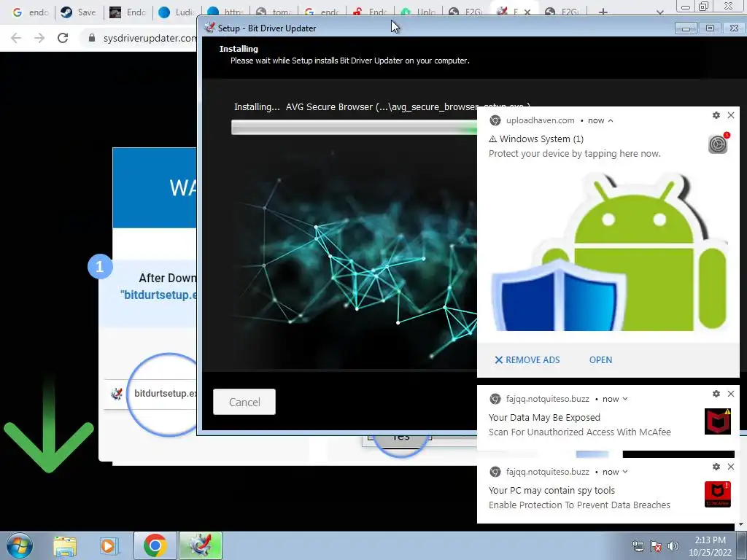The height and width of the screenshot is (560, 747).
Task: Close the 'Your Data May Be Exposed' notification
Action: (x=731, y=394)
